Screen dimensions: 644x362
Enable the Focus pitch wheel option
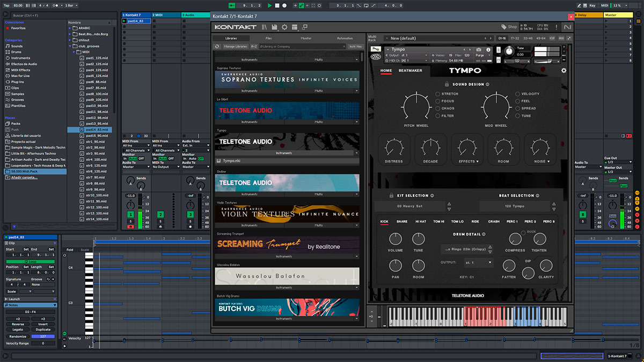[438, 101]
